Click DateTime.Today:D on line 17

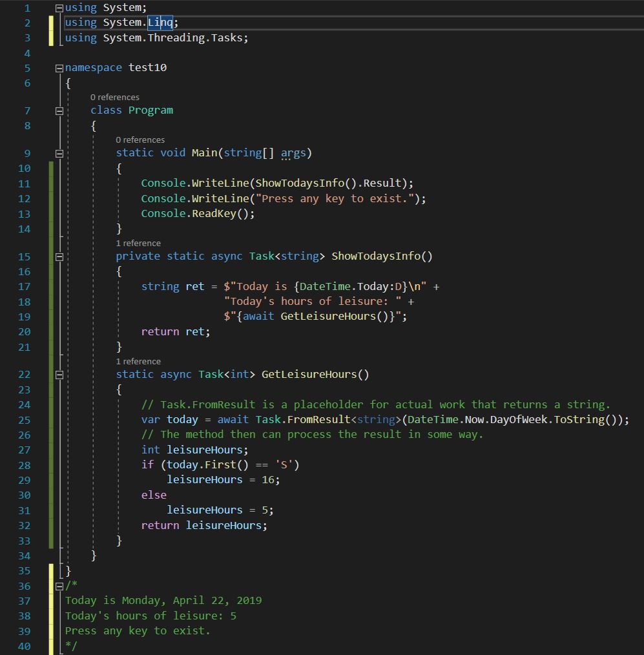[x=350, y=287]
